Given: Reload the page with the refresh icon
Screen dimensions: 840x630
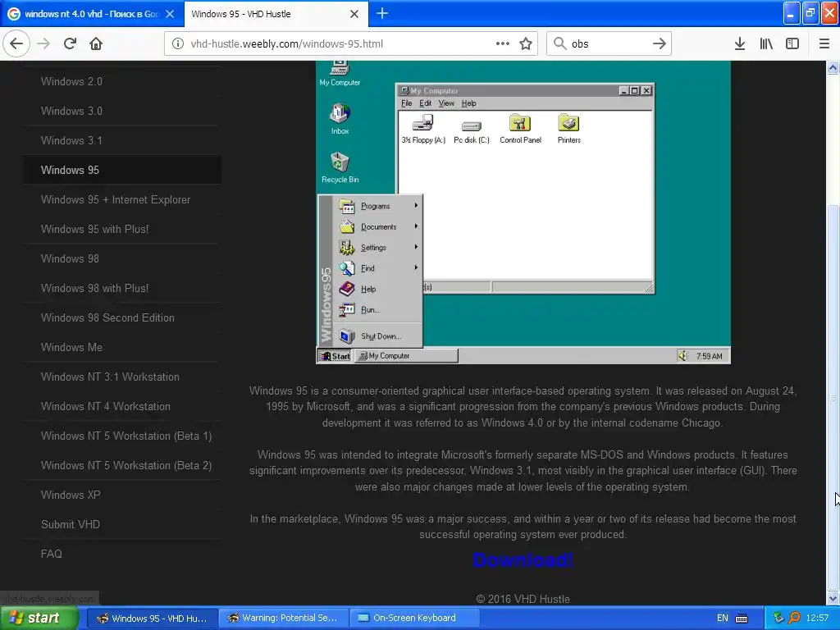Looking at the screenshot, I should point(70,43).
